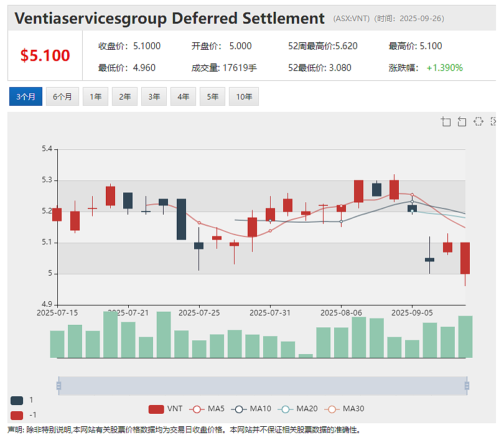Select the 2年 time range
The image size is (504, 443).
coord(124,96)
